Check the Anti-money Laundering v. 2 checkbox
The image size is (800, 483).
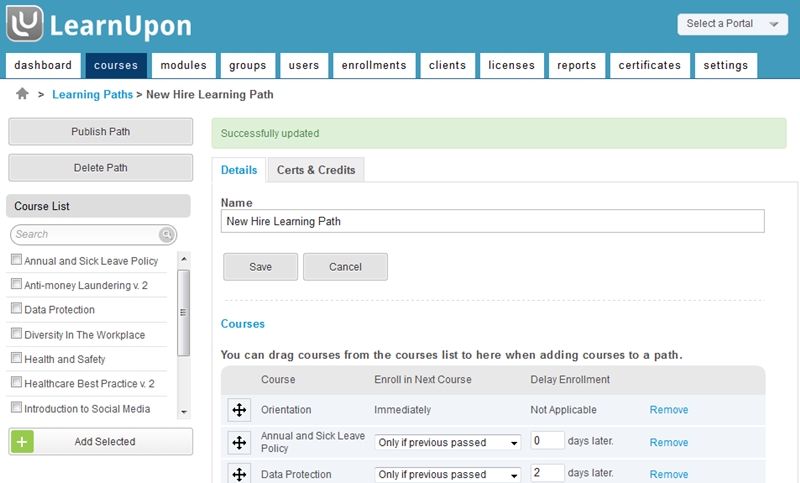click(17, 284)
